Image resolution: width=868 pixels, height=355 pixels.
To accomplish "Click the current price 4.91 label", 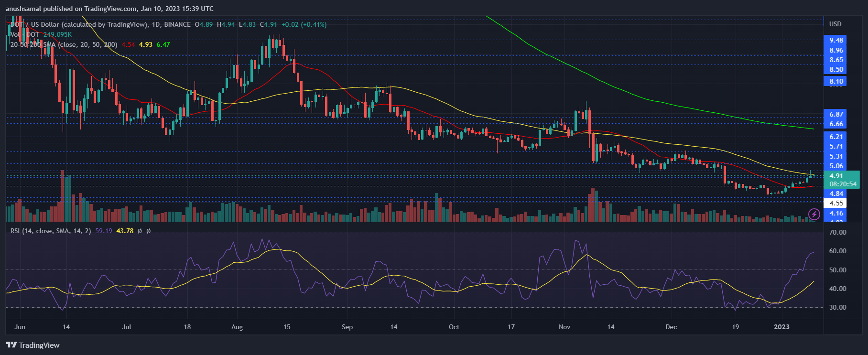I will [836, 176].
